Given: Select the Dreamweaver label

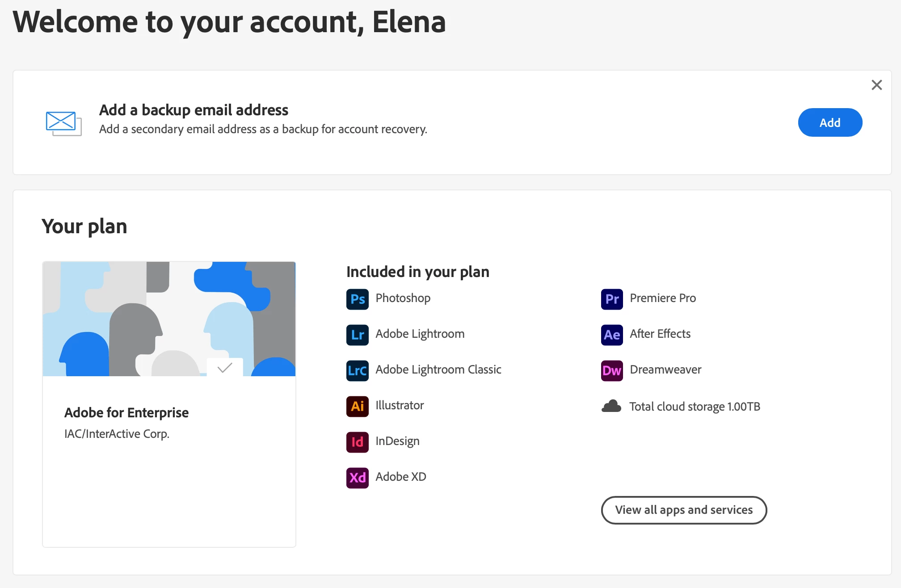Looking at the screenshot, I should pos(665,370).
